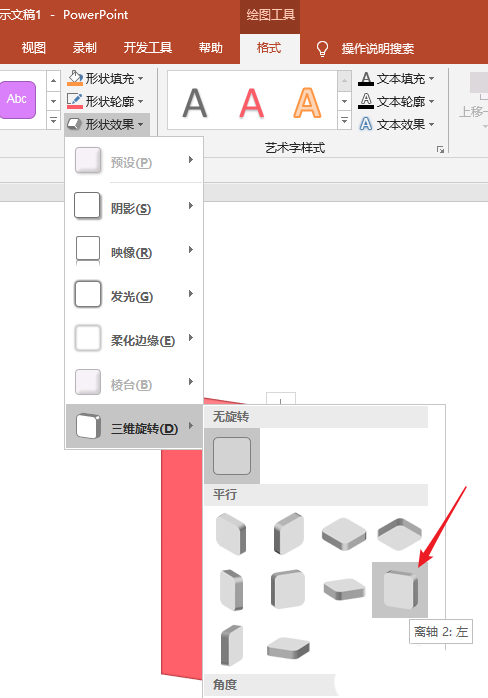Open the 艺术字样式 dialog launcher
The image size is (488, 698).
point(440,149)
